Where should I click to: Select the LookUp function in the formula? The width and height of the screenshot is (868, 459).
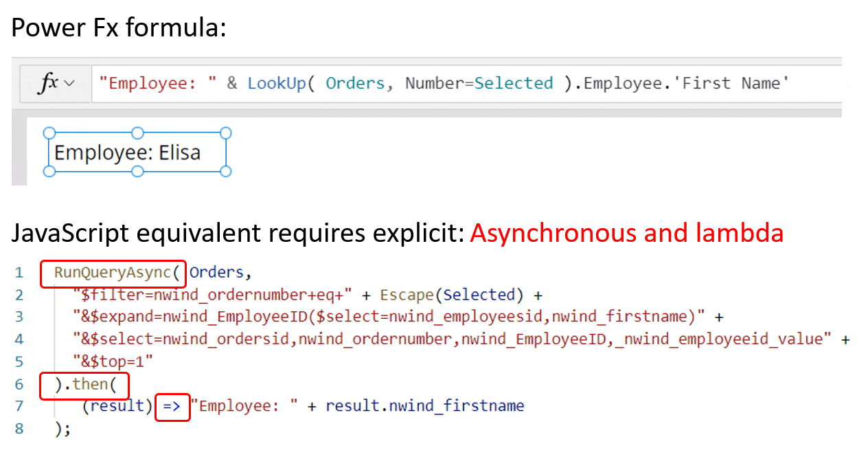click(x=277, y=82)
